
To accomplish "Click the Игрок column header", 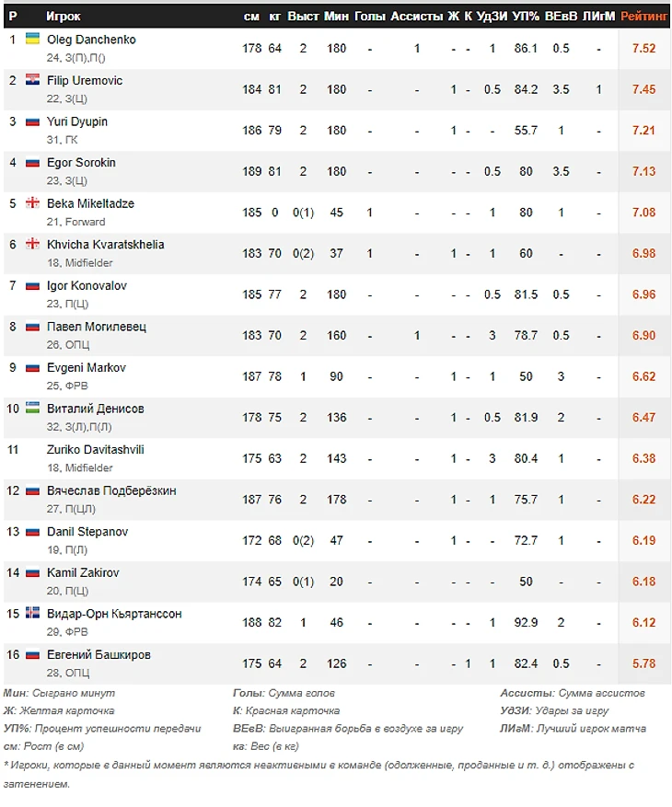I will 64,16.
